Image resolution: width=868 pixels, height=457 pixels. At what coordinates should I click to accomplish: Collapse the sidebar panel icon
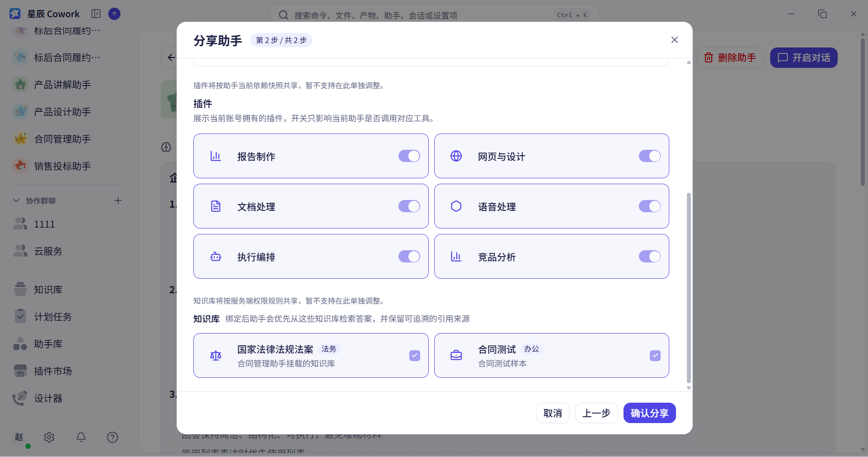[96, 14]
